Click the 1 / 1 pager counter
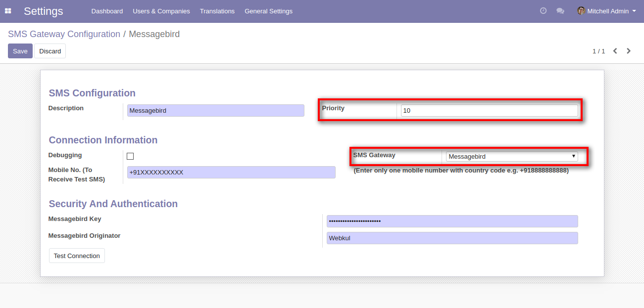Screen dimensions: 644x308 (x=598, y=51)
